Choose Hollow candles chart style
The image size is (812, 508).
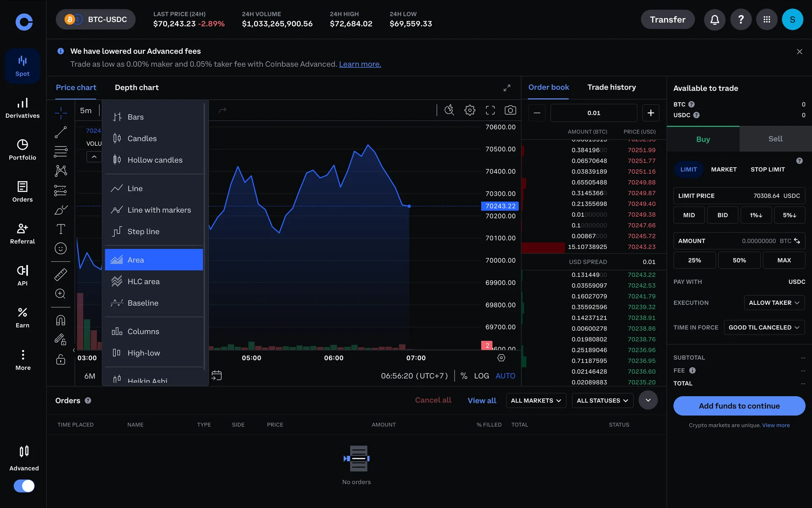pos(155,160)
